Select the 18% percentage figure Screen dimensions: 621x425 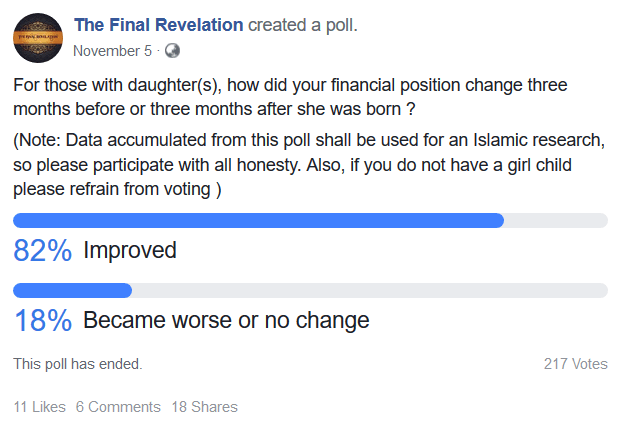(x=42, y=321)
